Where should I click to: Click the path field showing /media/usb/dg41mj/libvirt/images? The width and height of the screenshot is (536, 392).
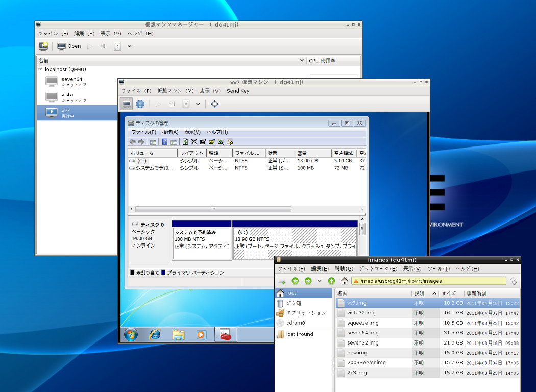[429, 281]
